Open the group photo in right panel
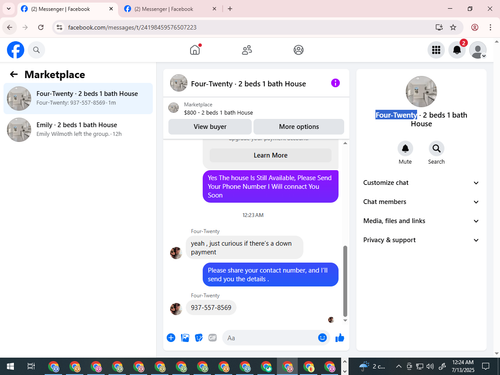Image resolution: width=500 pixels, height=375 pixels. (x=421, y=92)
